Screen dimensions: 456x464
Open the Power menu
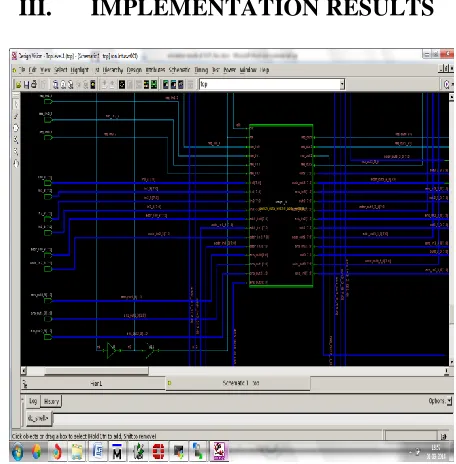click(x=230, y=70)
